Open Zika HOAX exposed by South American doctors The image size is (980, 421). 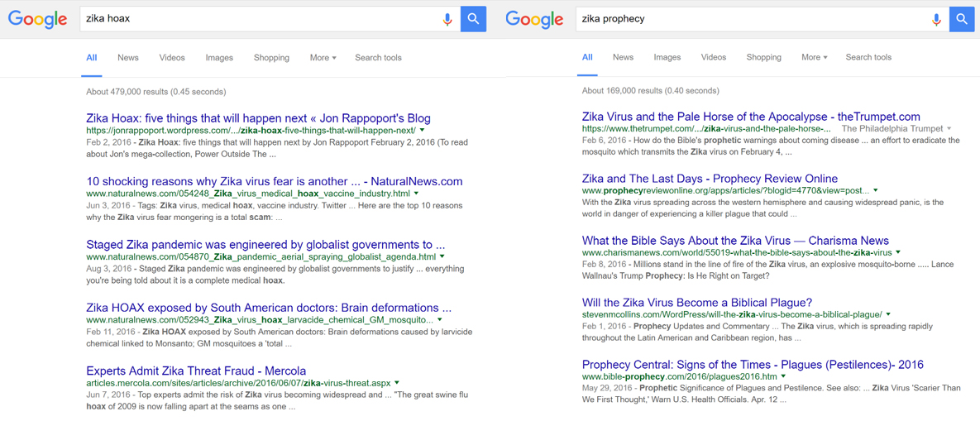(x=269, y=308)
